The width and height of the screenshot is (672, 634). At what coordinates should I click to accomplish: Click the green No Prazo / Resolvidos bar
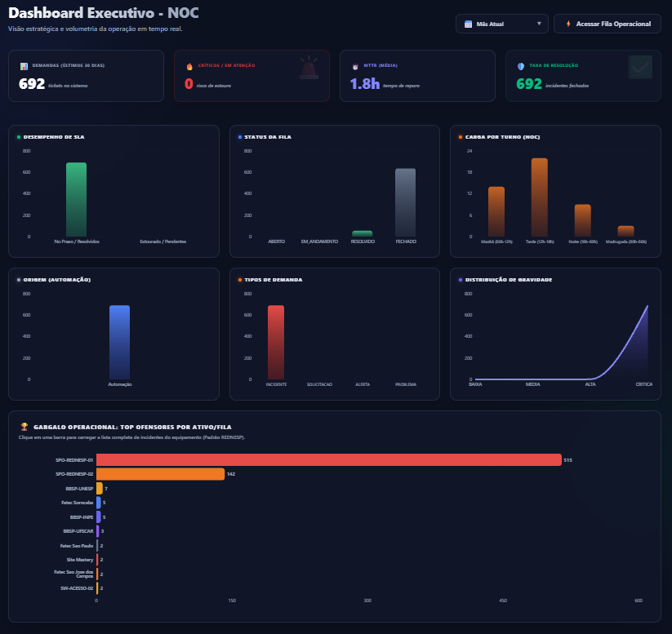click(x=76, y=200)
